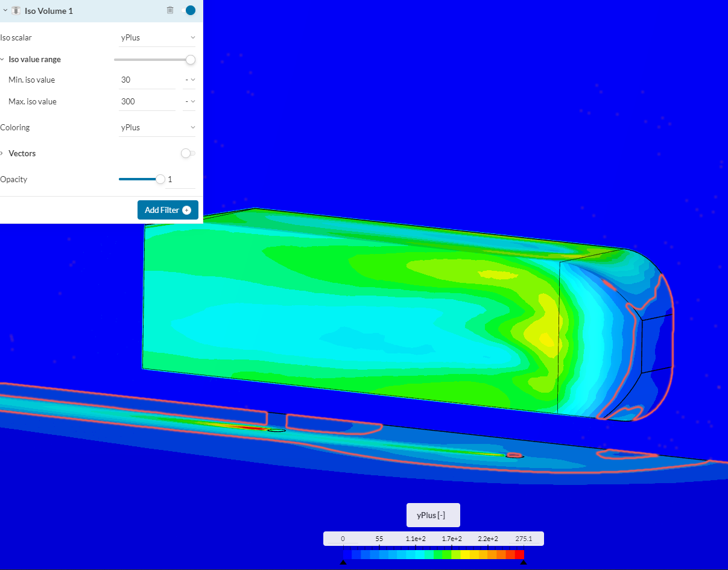This screenshot has height=570, width=728.
Task: Click the Opacity label
Action: (x=14, y=179)
